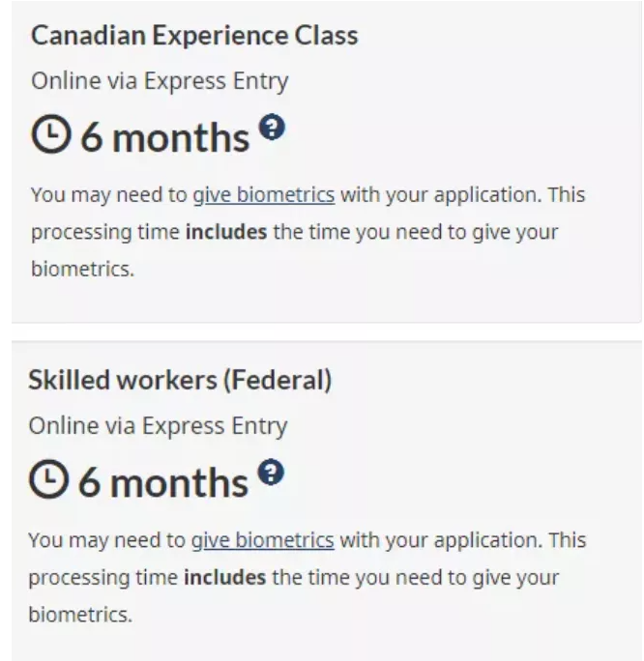644x661 pixels.
Task: Click the last word biometrics in Skilled workers card
Action: [x=78, y=612]
